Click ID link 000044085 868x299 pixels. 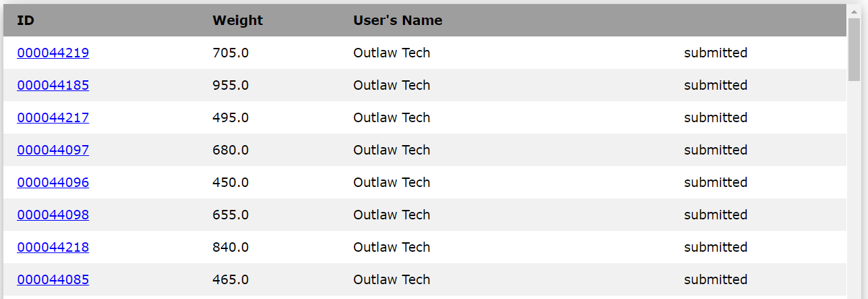53,279
